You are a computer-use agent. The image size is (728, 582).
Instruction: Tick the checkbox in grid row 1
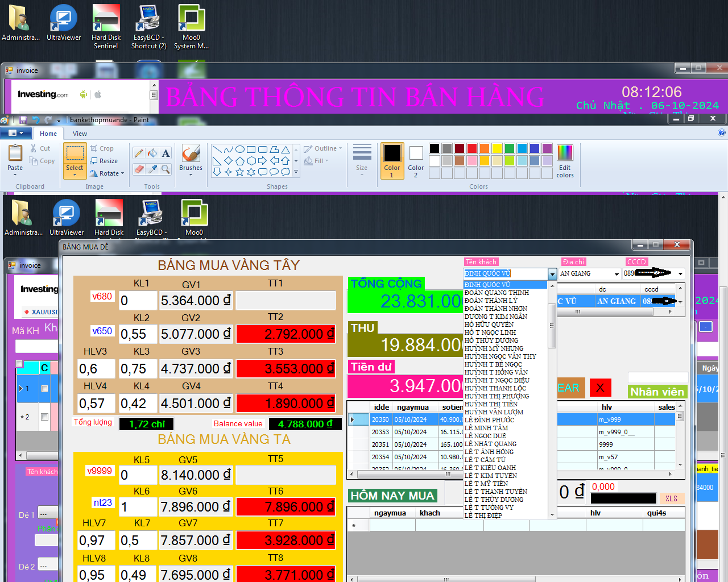coord(45,389)
